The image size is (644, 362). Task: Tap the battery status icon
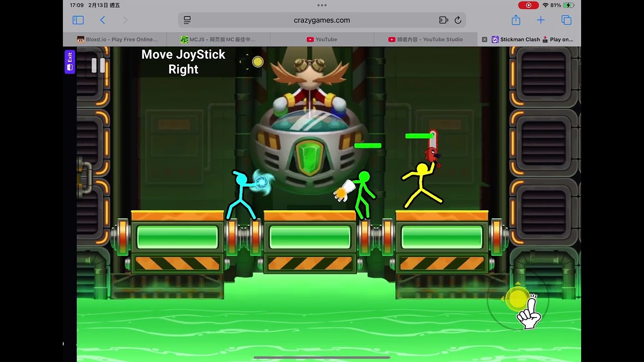tap(569, 5)
